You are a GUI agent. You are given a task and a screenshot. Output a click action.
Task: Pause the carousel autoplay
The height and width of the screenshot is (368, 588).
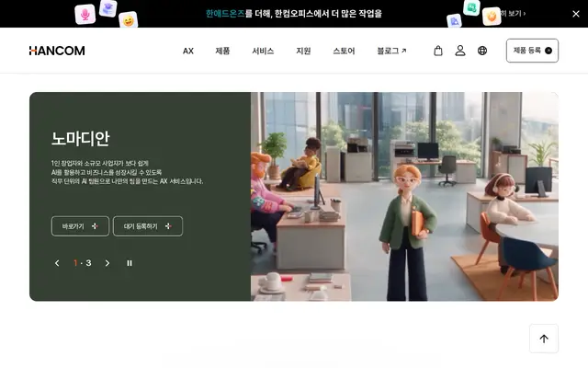coord(130,263)
